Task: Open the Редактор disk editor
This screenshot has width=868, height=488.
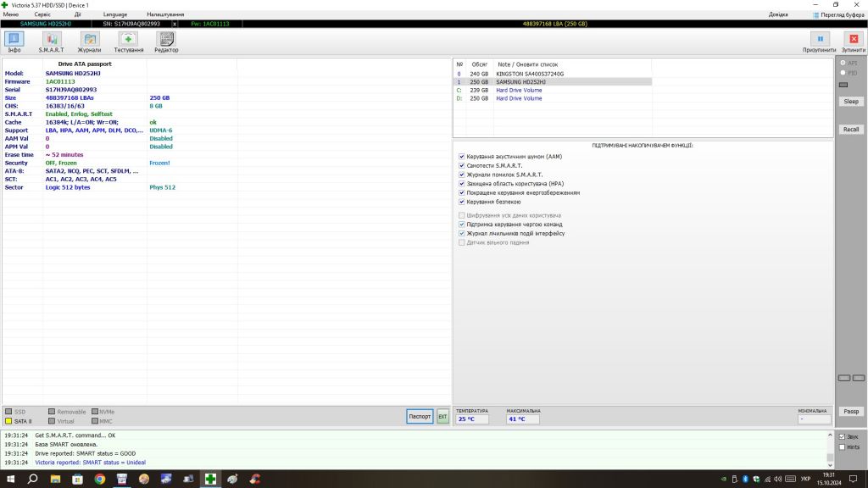Action: point(166,42)
